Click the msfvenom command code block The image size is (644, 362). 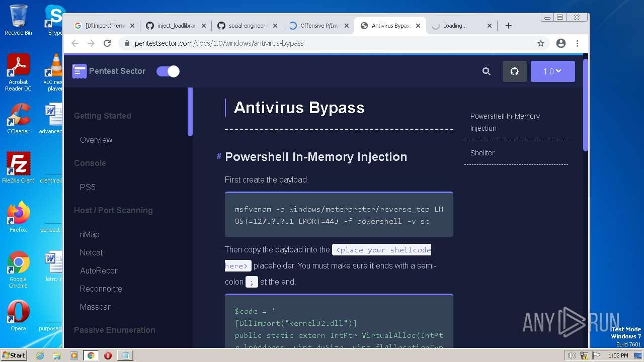point(339,215)
